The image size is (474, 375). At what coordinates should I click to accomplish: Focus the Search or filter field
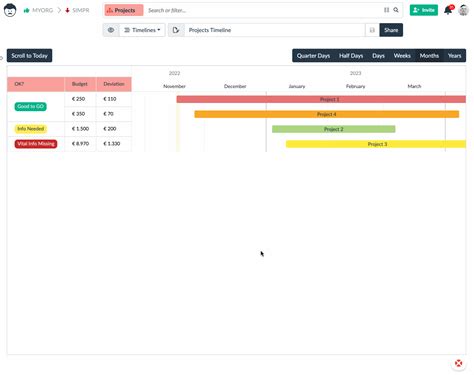[263, 10]
